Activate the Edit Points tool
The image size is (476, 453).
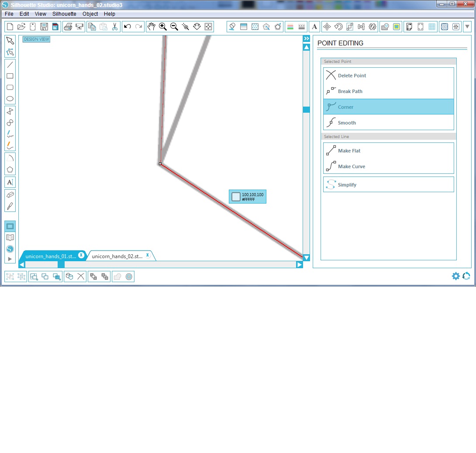pyautogui.click(x=10, y=52)
